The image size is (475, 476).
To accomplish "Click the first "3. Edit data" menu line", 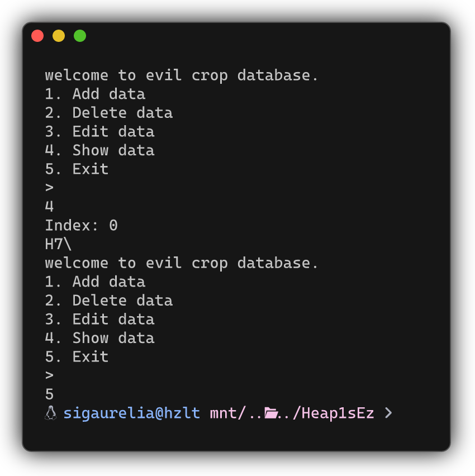I will point(99,132).
